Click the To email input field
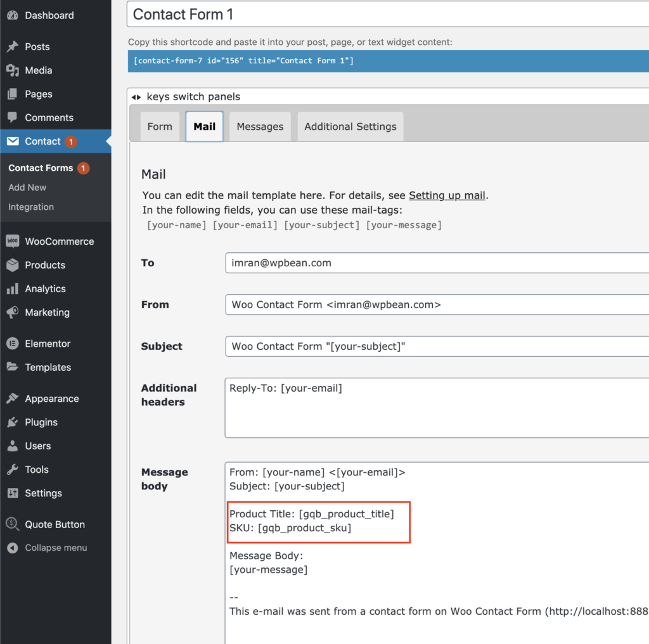This screenshot has width=649, height=644. (437, 263)
